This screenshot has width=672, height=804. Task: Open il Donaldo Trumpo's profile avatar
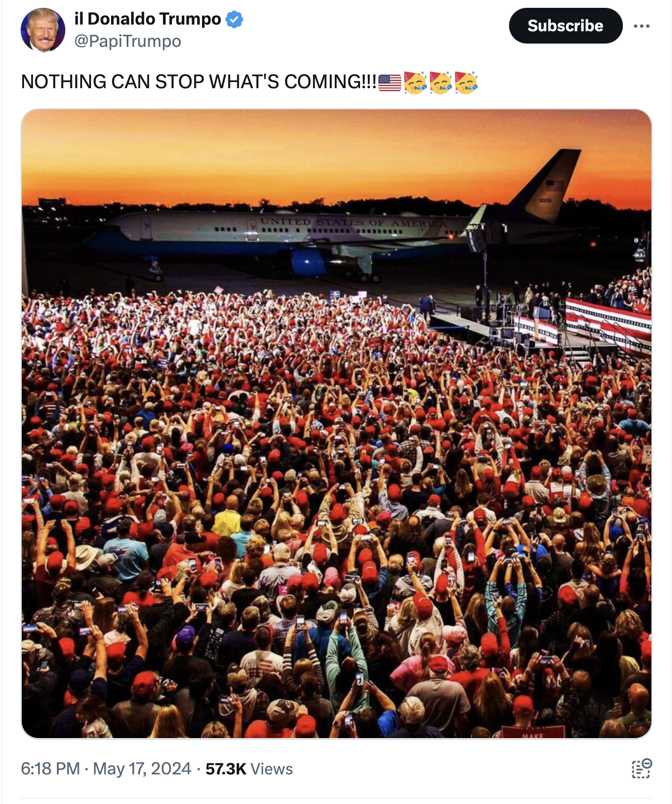(43, 30)
